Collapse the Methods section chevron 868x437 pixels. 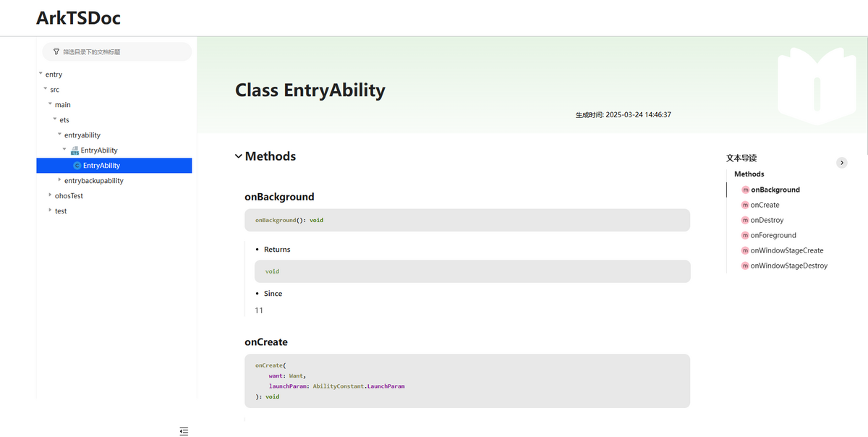[239, 156]
